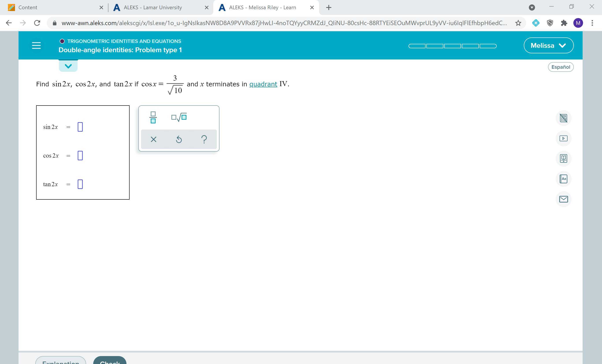Select the TRIGONOMETRIC IDENTITIES AND EQUATIONS radio indicator
The height and width of the screenshot is (364, 602).
[62, 41]
